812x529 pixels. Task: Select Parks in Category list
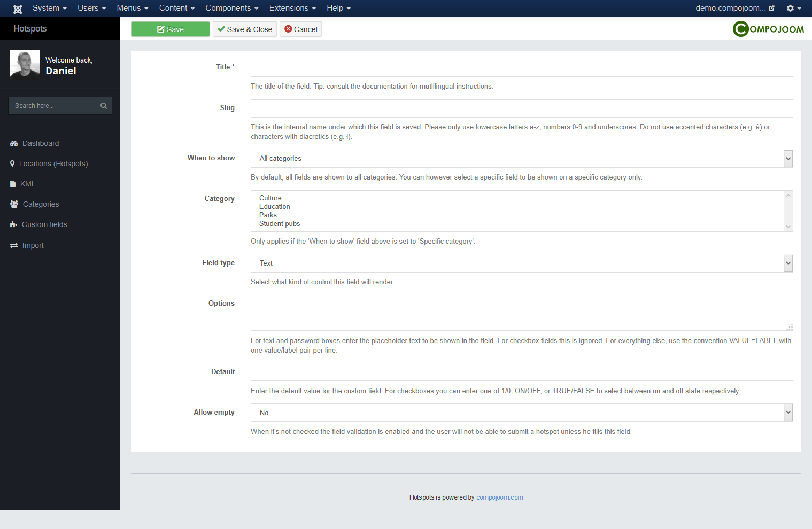tap(268, 215)
